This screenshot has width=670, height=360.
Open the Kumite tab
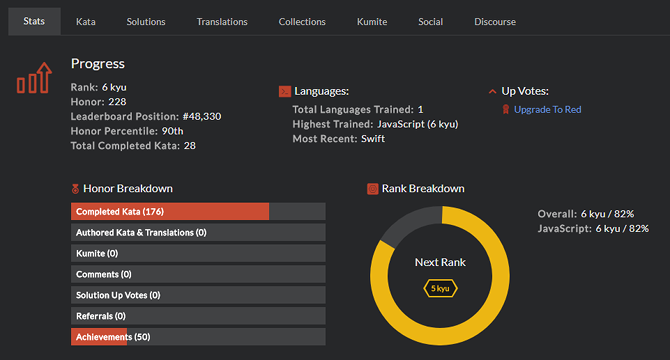click(x=372, y=21)
